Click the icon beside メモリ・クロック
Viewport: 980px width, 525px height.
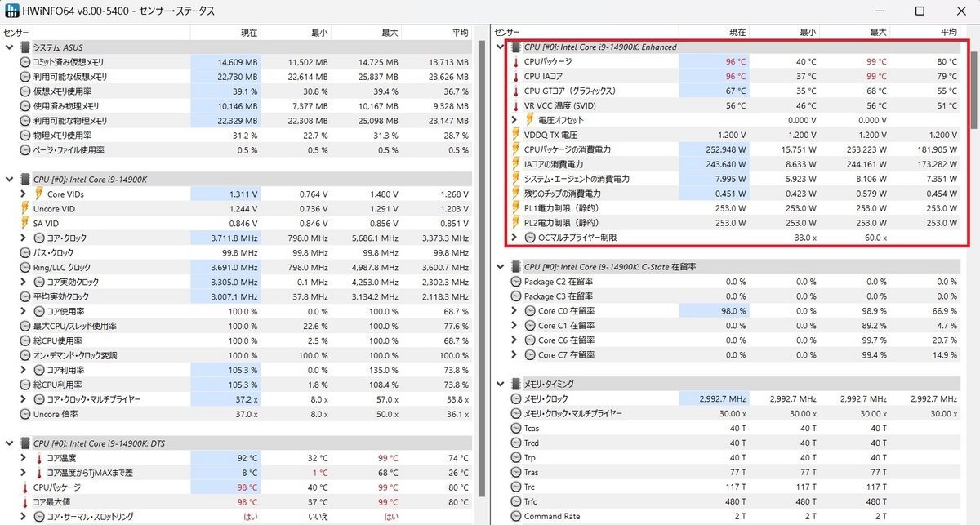pyautogui.click(x=515, y=399)
